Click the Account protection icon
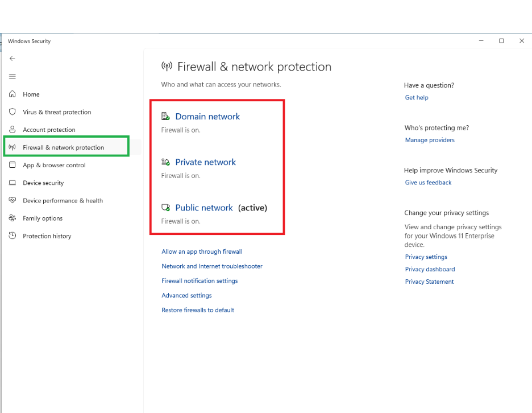532x413 pixels. pyautogui.click(x=13, y=130)
